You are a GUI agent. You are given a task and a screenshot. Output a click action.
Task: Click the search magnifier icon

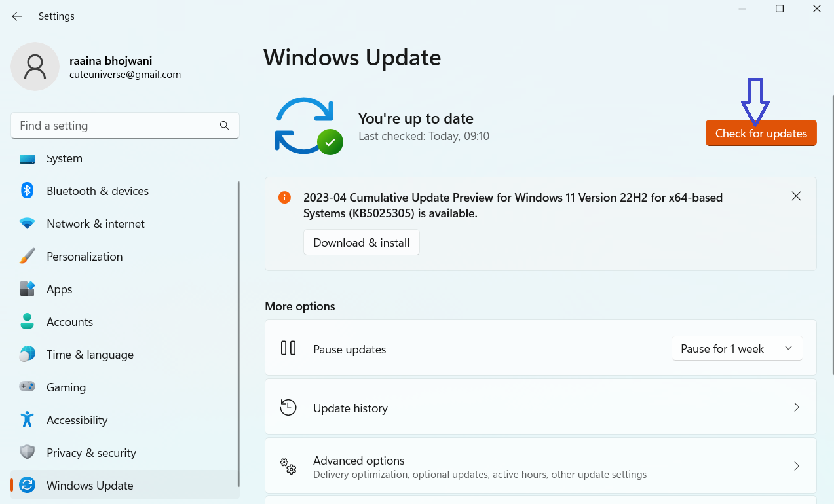click(224, 125)
